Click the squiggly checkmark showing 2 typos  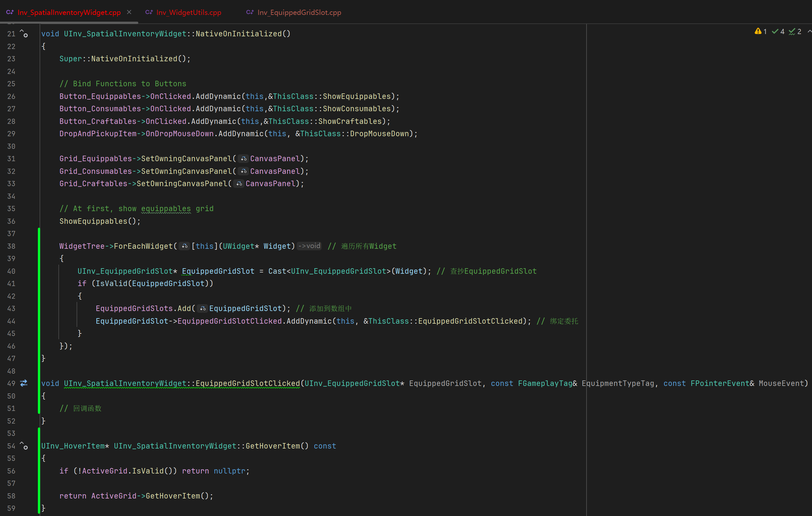[x=795, y=31]
